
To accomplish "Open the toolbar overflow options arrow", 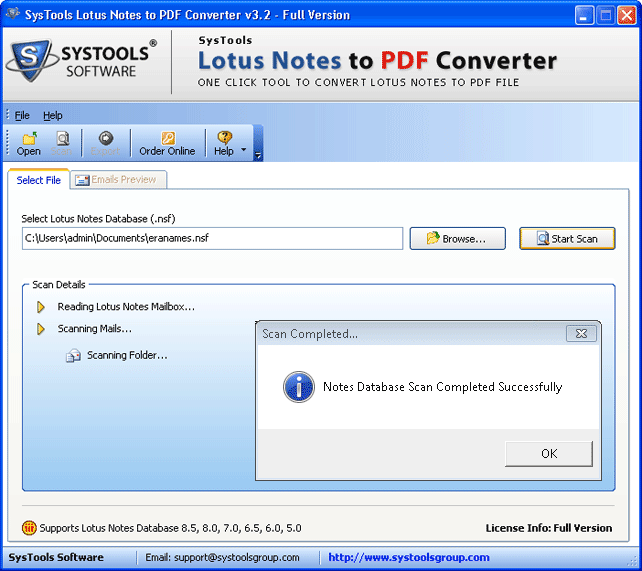I will pos(258,155).
